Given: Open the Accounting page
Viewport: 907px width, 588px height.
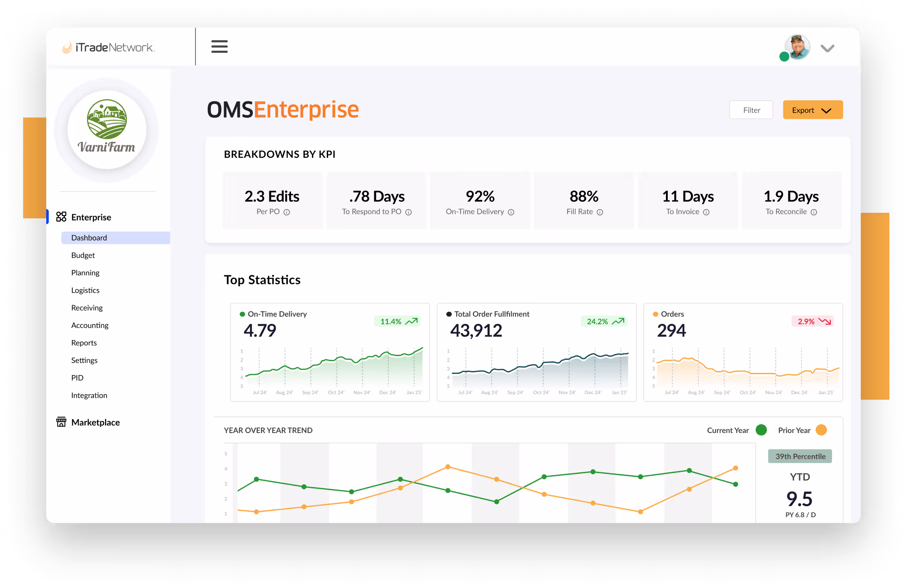Looking at the screenshot, I should 90,326.
